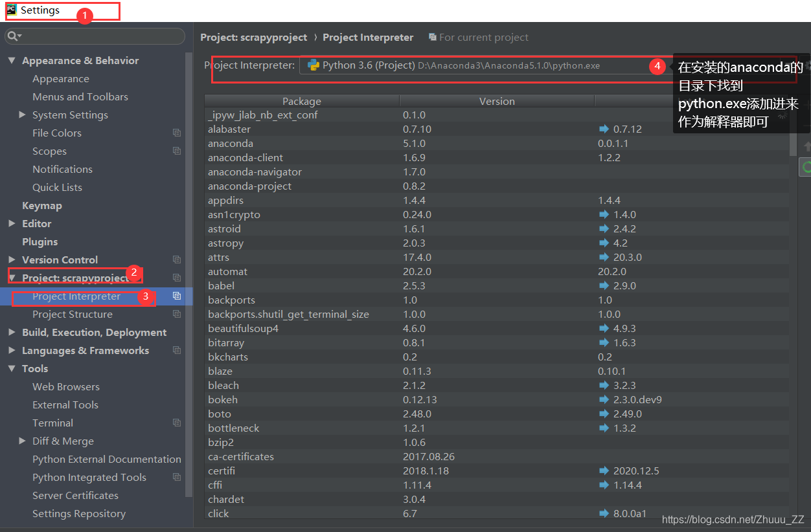
Task: Click the upgrade arrow for click package
Action: pyautogui.click(x=604, y=513)
